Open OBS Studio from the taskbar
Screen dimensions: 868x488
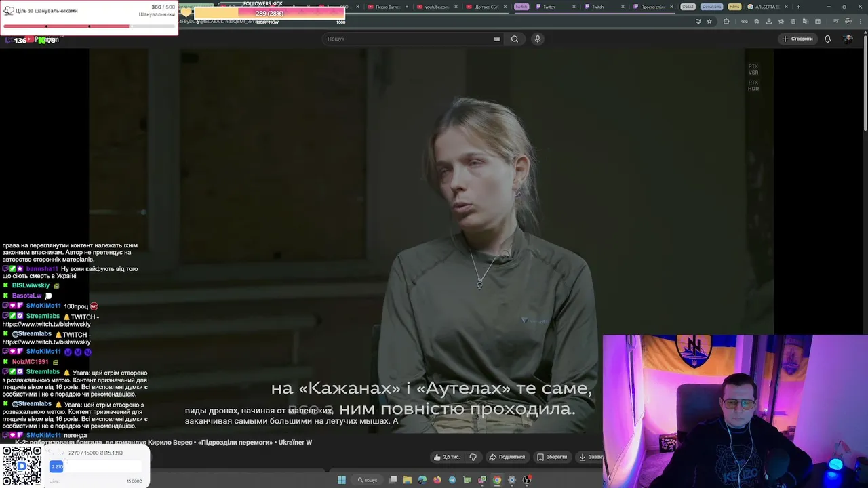[527, 480]
